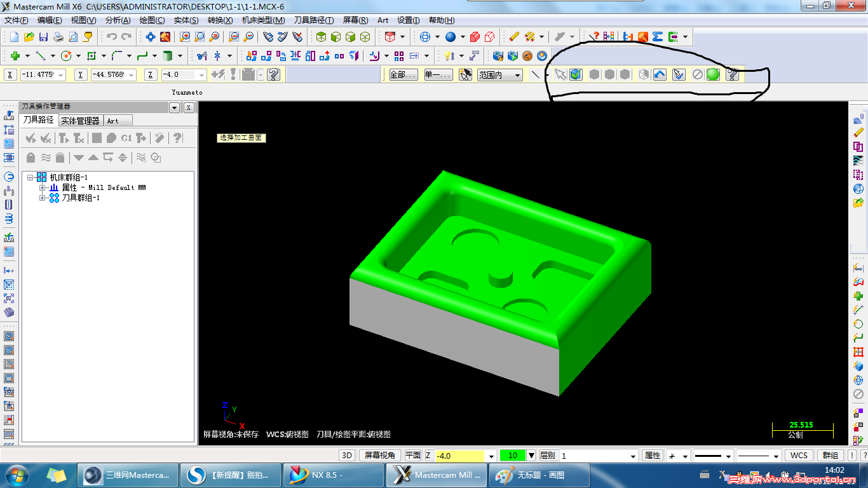Click the green color swatch labeled 10
The height and width of the screenshot is (488, 868).
(x=513, y=456)
